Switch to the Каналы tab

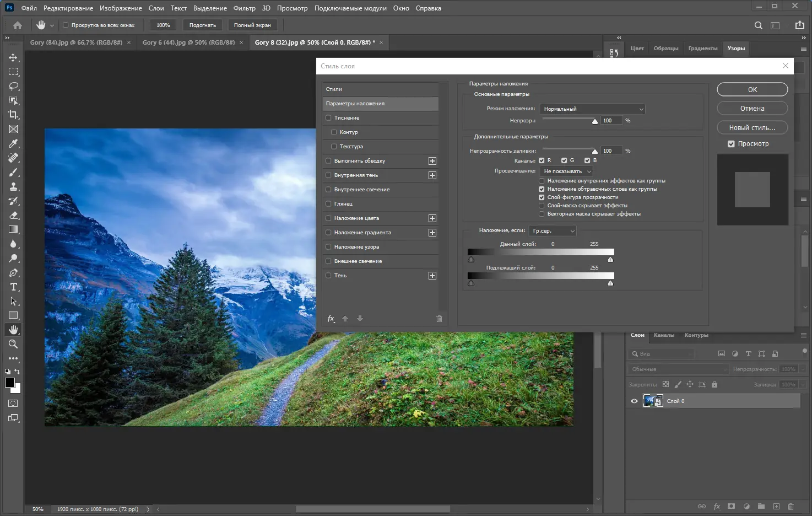tap(664, 335)
